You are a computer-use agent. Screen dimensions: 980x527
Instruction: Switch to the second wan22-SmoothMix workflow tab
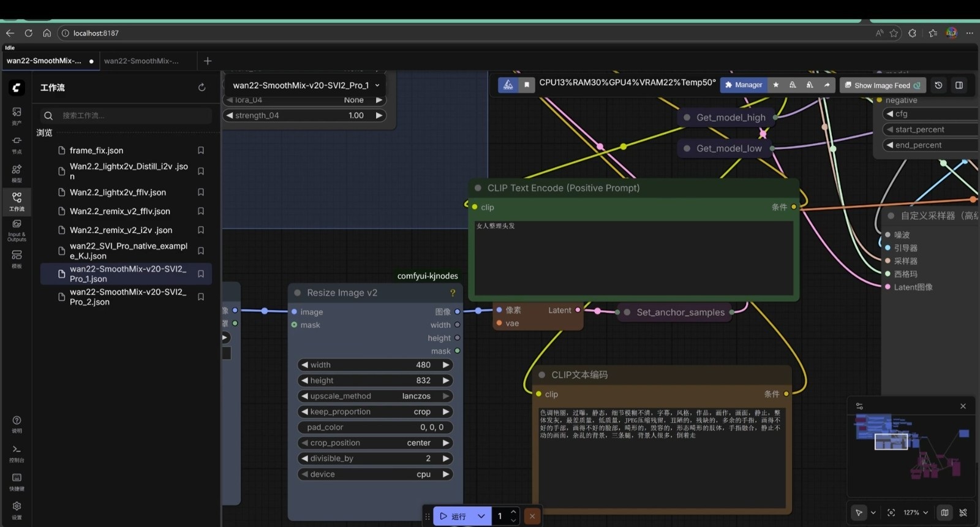coord(141,61)
